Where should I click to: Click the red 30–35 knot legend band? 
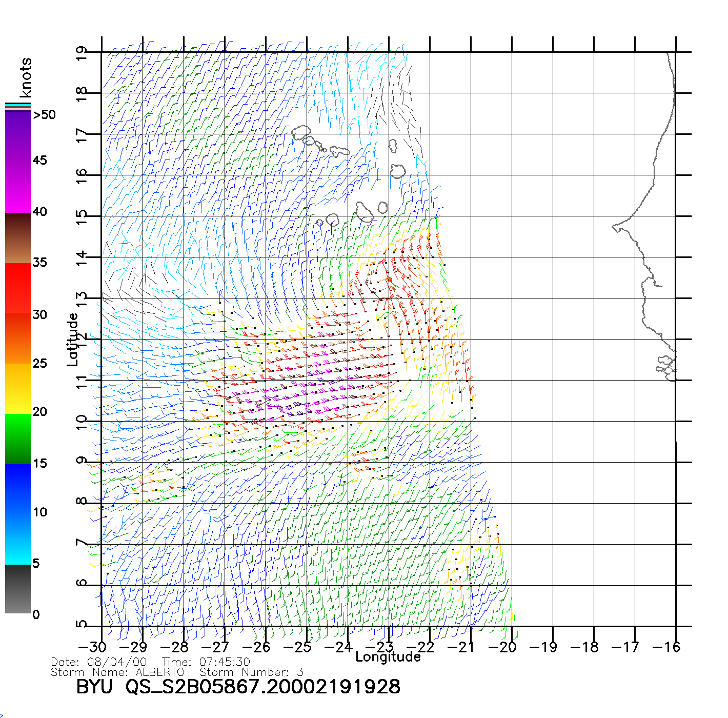click(x=18, y=287)
